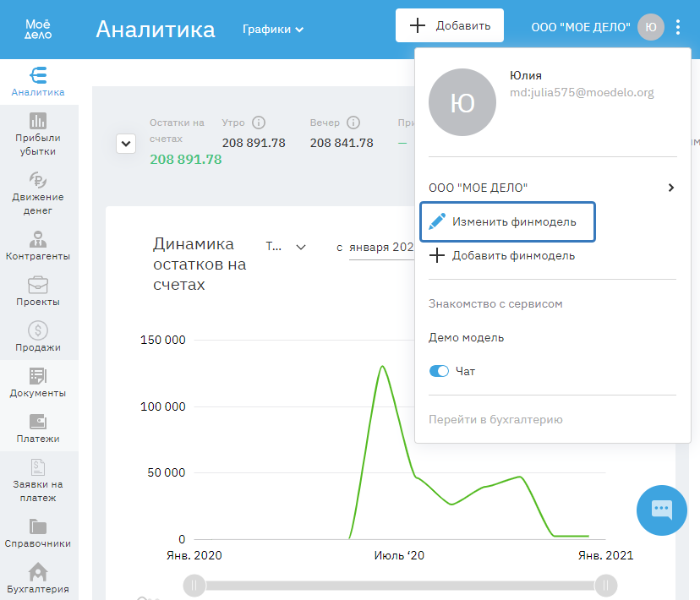This screenshot has height=600, width=700.
Task: Toggle the Чат switch off
Action: coord(439,371)
